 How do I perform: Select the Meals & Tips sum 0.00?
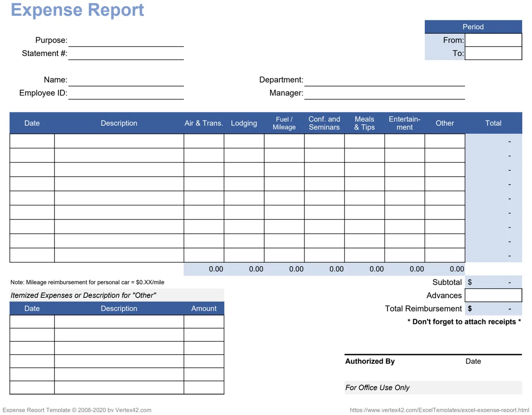point(364,269)
